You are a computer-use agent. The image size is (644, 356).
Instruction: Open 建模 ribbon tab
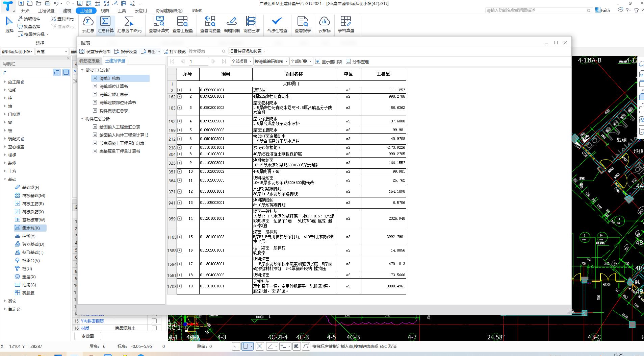point(67,10)
